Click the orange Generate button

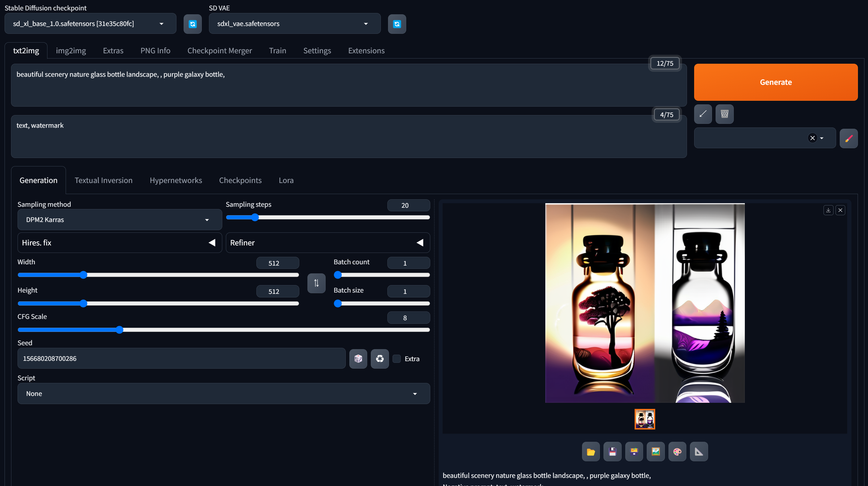[x=775, y=82]
